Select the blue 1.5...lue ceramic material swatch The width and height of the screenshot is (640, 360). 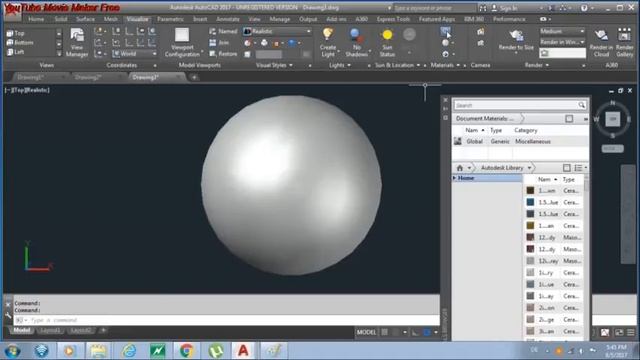point(530,202)
